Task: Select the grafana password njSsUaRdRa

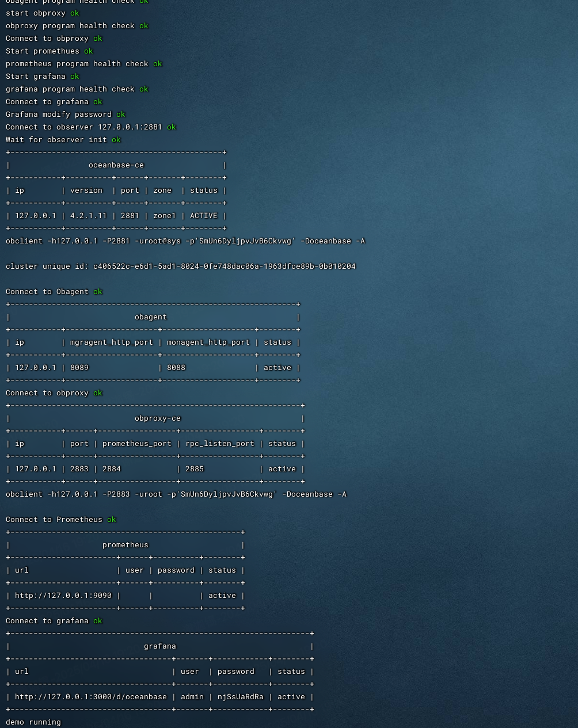Action: [241, 697]
